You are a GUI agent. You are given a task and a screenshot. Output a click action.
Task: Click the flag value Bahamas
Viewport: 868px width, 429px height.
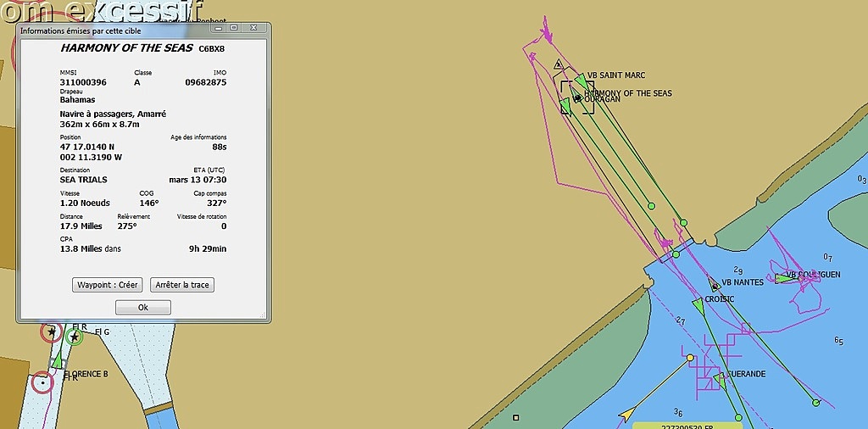(77, 100)
